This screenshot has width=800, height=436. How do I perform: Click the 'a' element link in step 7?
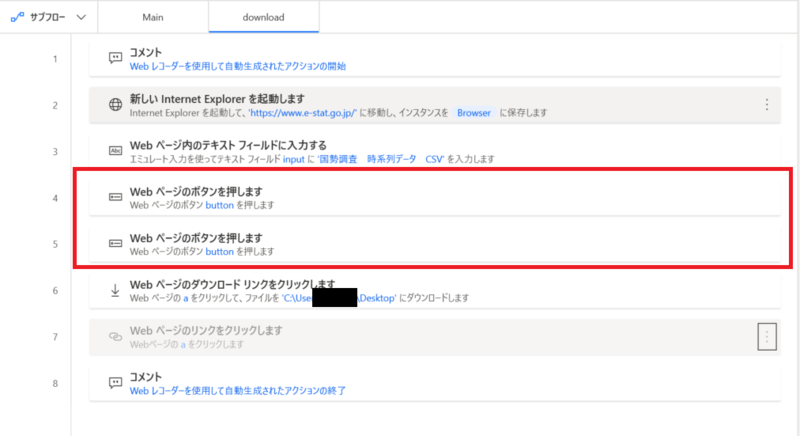point(183,345)
